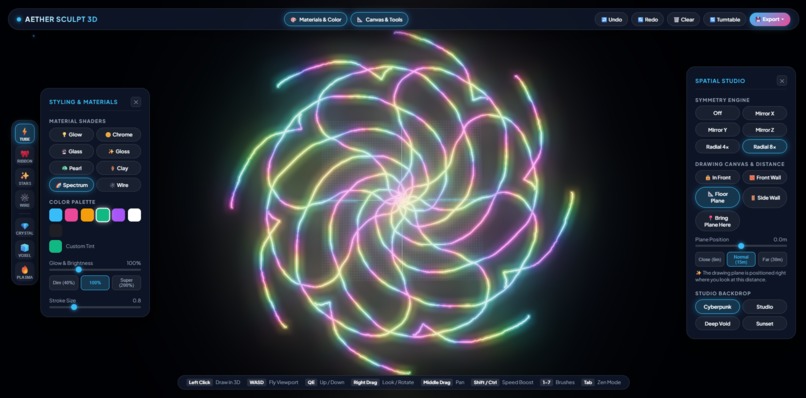Apply the Pearl material shader

click(71, 168)
